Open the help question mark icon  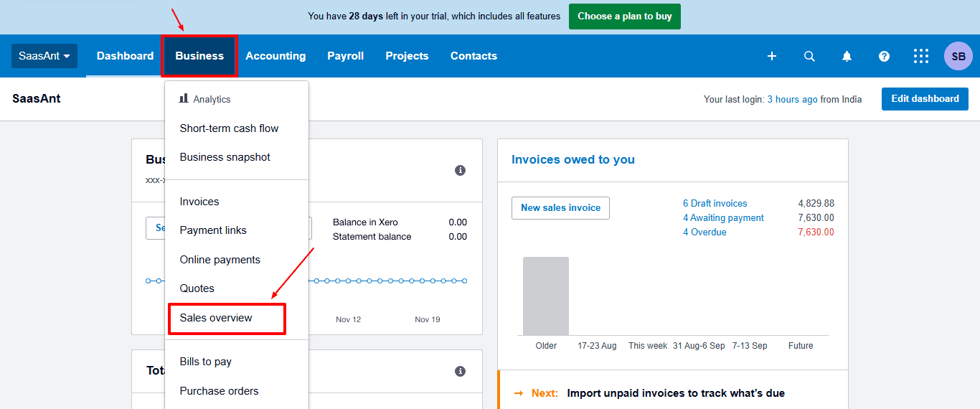[x=884, y=56]
